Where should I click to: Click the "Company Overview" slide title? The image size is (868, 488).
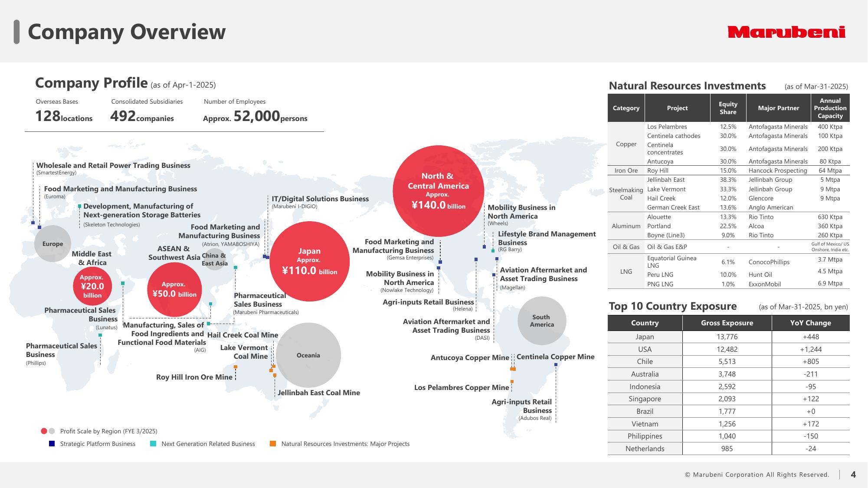point(127,32)
